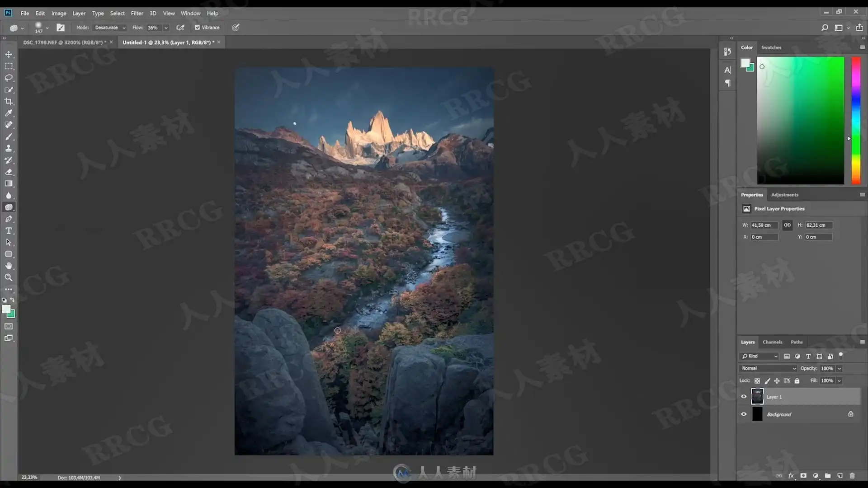Toggle lock transparent pixels
Image resolution: width=868 pixels, height=488 pixels.
[x=757, y=381]
